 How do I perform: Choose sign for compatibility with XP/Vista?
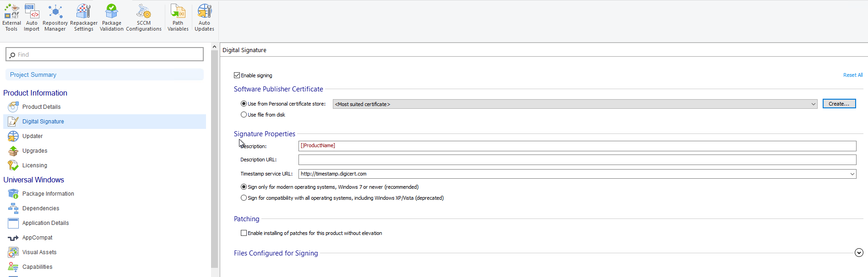point(244,198)
